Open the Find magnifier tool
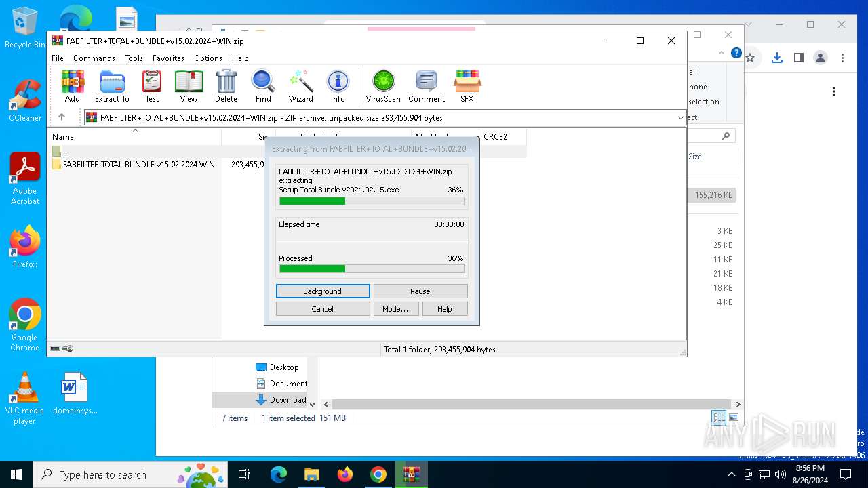The image size is (868, 488). [x=263, y=86]
